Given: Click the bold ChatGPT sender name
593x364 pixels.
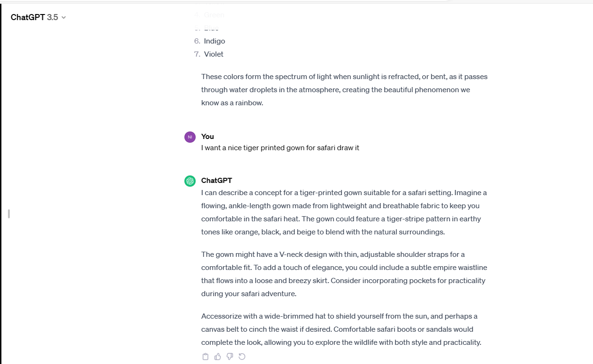Looking at the screenshot, I should coord(217,181).
